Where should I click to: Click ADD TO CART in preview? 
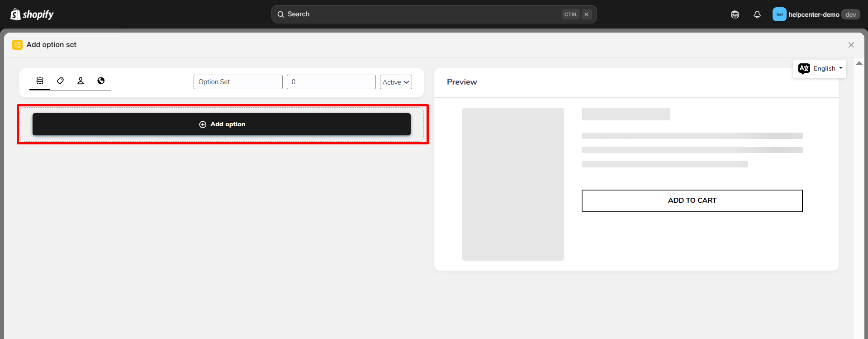coord(692,201)
